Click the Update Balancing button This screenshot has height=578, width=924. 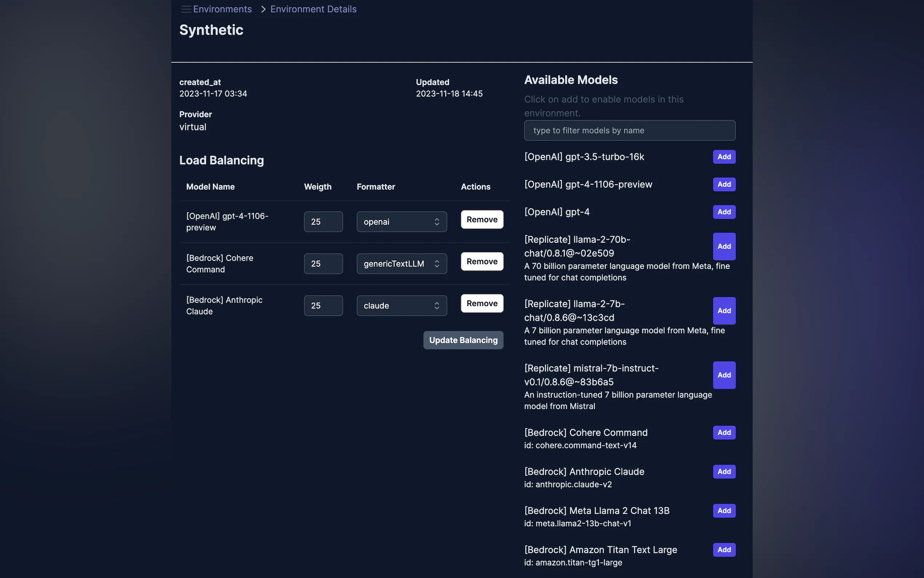[463, 340]
